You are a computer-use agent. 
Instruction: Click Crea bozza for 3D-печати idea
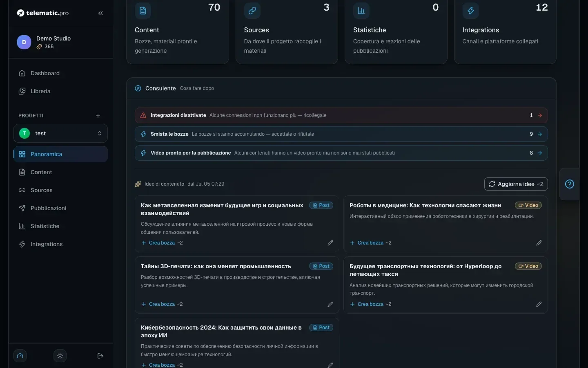tap(162, 304)
